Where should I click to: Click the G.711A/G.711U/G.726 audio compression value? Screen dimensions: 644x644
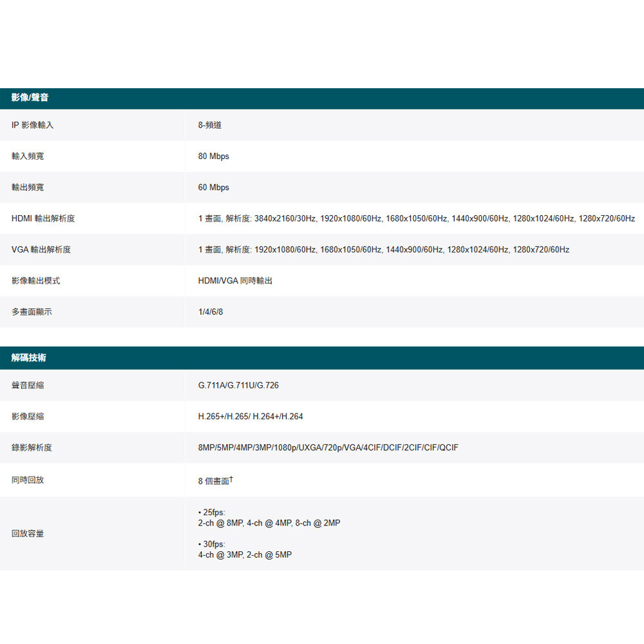coord(238,385)
